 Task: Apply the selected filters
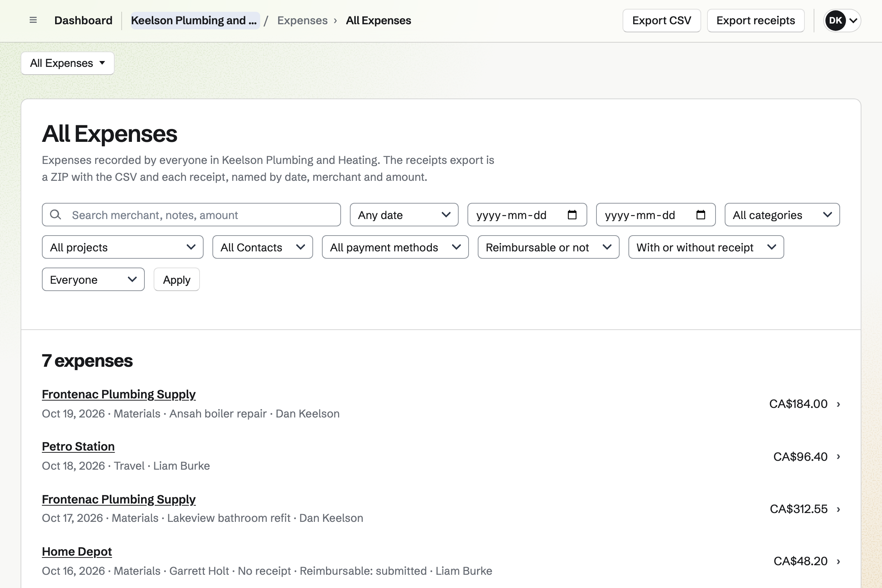[177, 279]
